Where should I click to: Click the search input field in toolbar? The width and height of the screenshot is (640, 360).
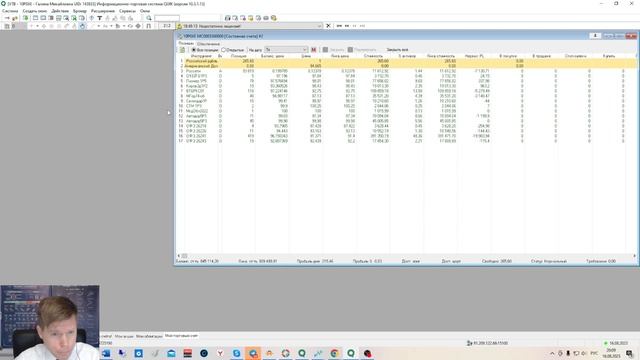click(167, 18)
